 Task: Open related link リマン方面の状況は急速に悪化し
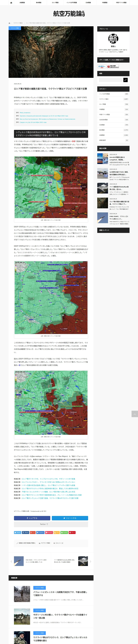(48, 485)
